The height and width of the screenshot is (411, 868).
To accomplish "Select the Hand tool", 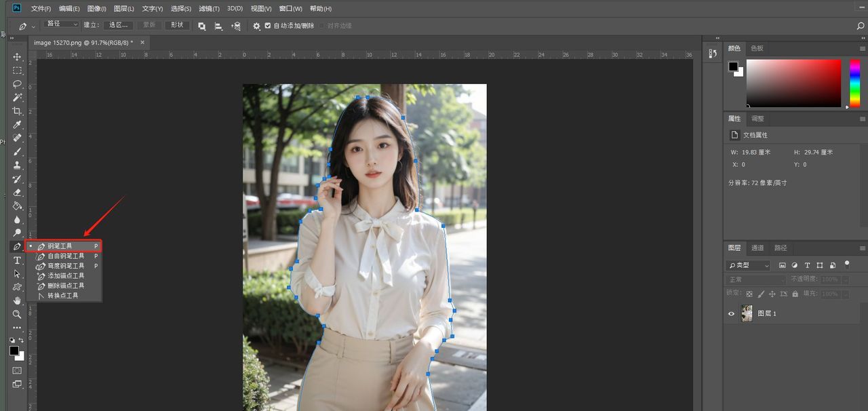I will [17, 300].
